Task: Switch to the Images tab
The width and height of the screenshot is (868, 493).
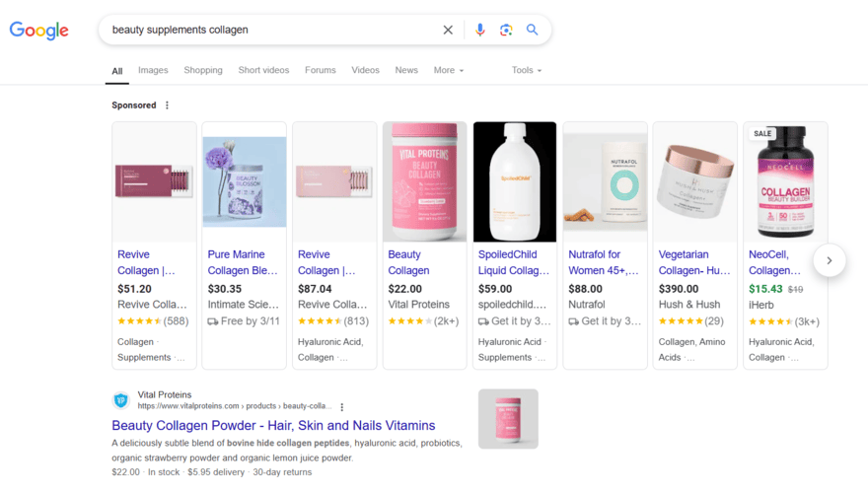Action: tap(153, 70)
